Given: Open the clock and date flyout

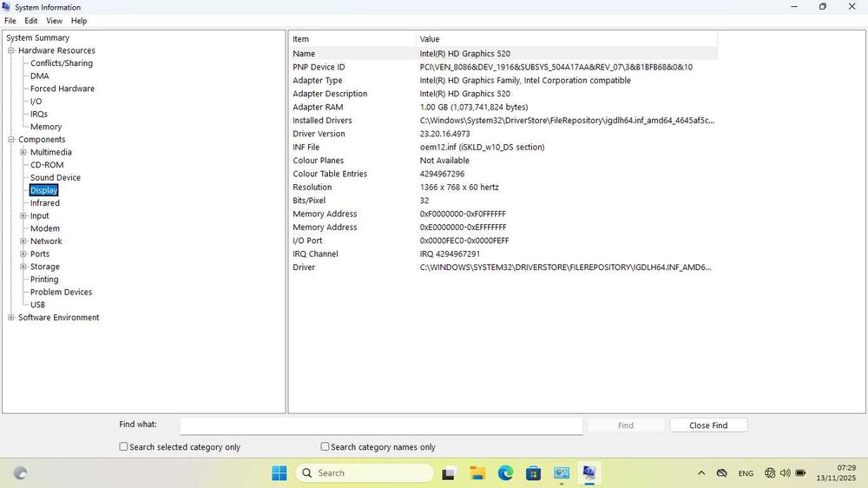Looking at the screenshot, I should coord(837,473).
